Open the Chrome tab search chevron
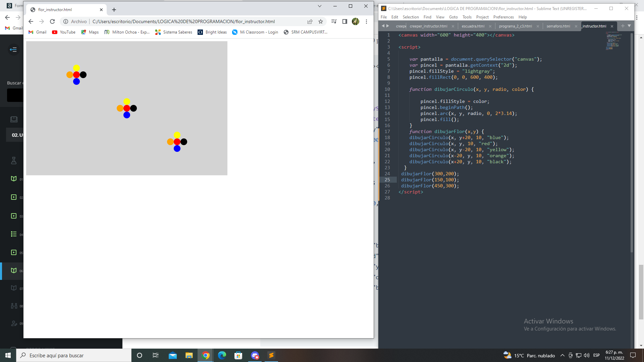This screenshot has width=644, height=362. [320, 6]
